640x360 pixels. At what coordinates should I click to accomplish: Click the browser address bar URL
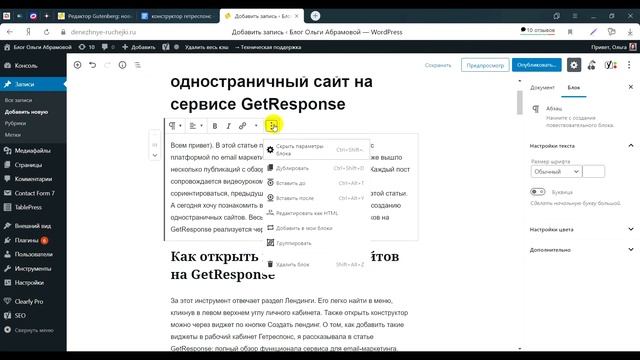[103, 32]
